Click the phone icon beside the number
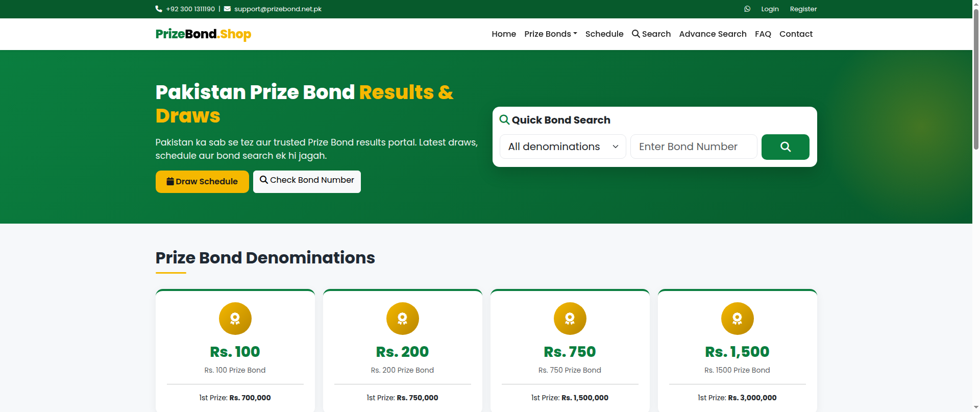 [x=159, y=9]
